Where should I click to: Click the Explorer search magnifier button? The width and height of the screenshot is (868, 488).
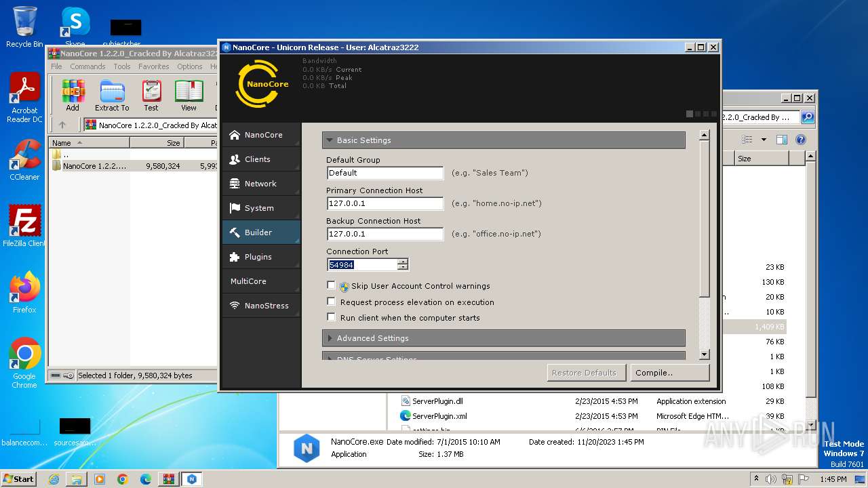(808, 117)
